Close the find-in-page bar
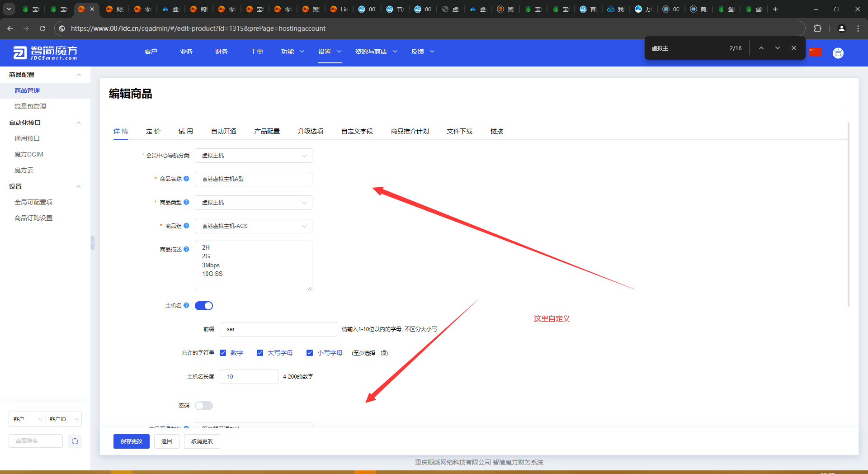Viewport: 868px width, 474px height. click(x=794, y=48)
